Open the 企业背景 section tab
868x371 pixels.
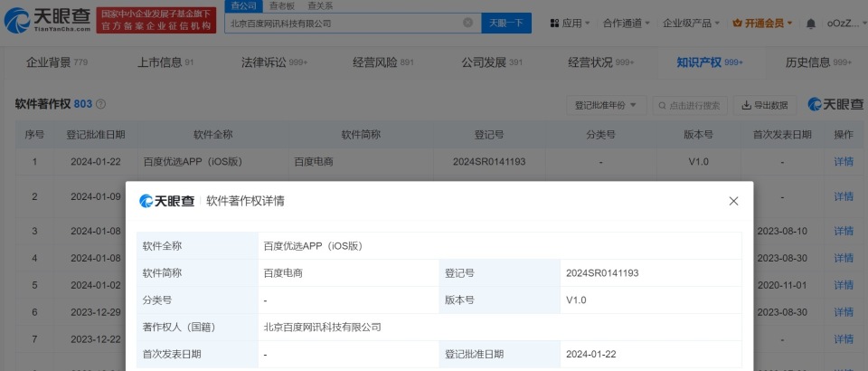click(x=56, y=62)
